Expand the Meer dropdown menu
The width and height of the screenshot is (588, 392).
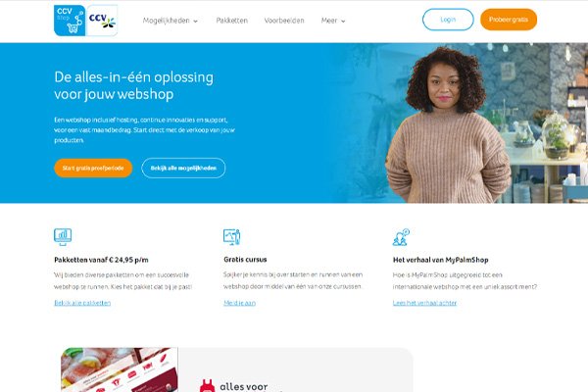[x=333, y=21]
